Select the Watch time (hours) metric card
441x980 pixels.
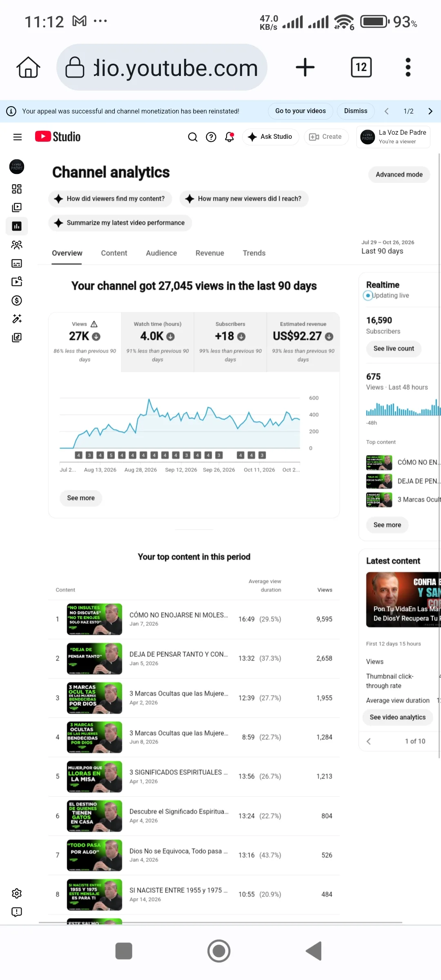click(x=158, y=342)
